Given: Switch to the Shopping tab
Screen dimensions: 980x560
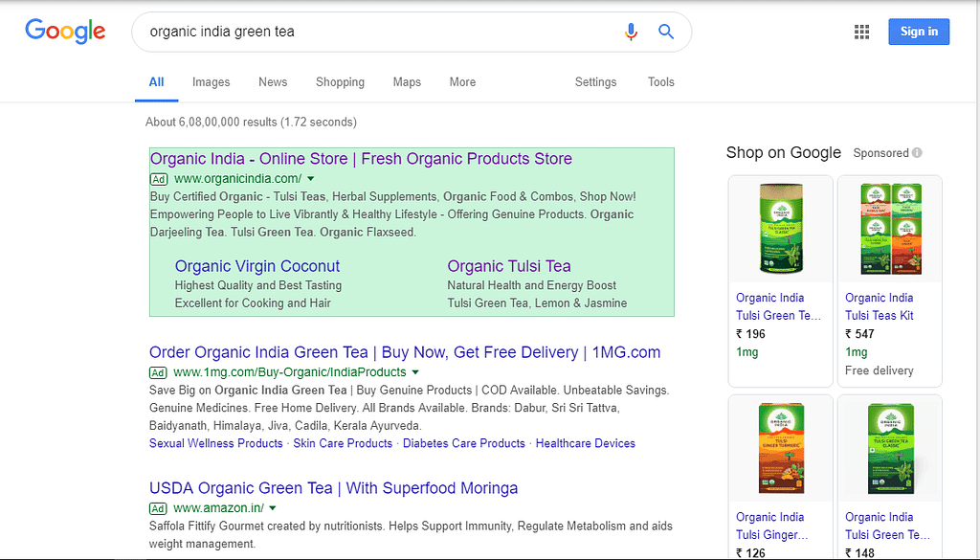Looking at the screenshot, I should tap(340, 82).
